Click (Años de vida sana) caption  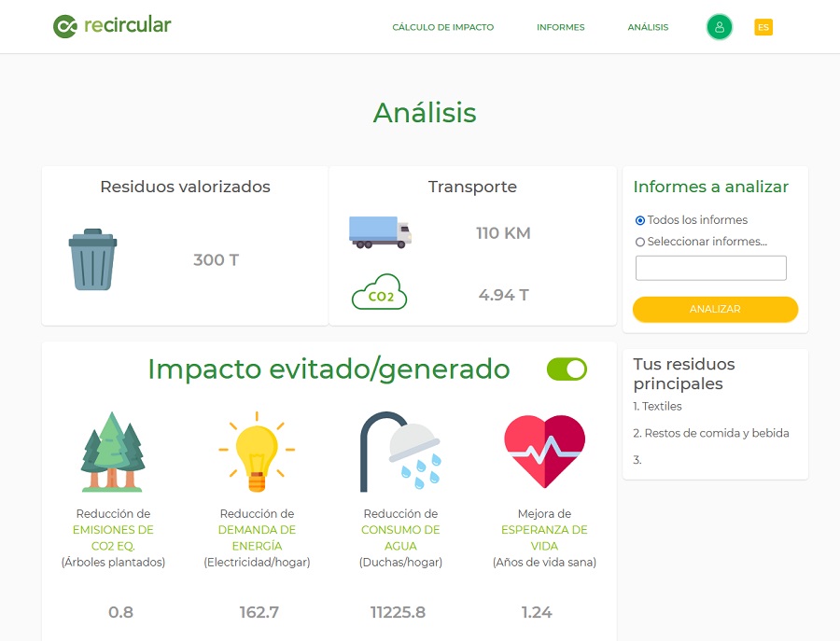click(544, 563)
